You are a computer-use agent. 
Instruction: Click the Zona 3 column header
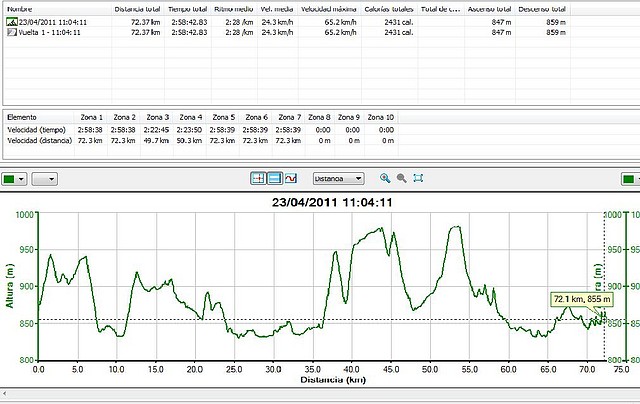pos(157,117)
